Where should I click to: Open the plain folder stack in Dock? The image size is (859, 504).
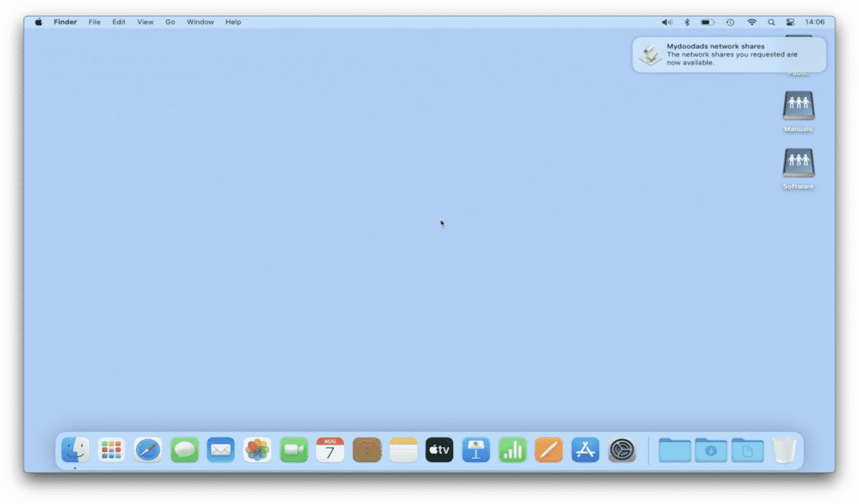(x=674, y=449)
